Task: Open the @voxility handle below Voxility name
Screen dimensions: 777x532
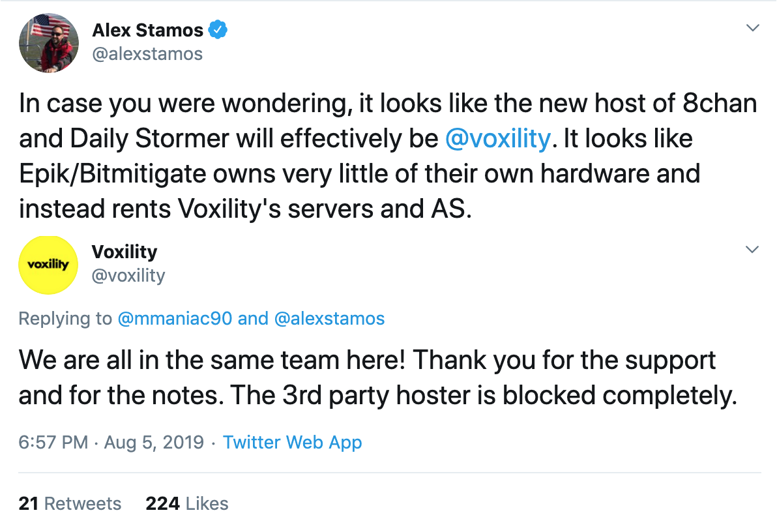Action: (128, 275)
